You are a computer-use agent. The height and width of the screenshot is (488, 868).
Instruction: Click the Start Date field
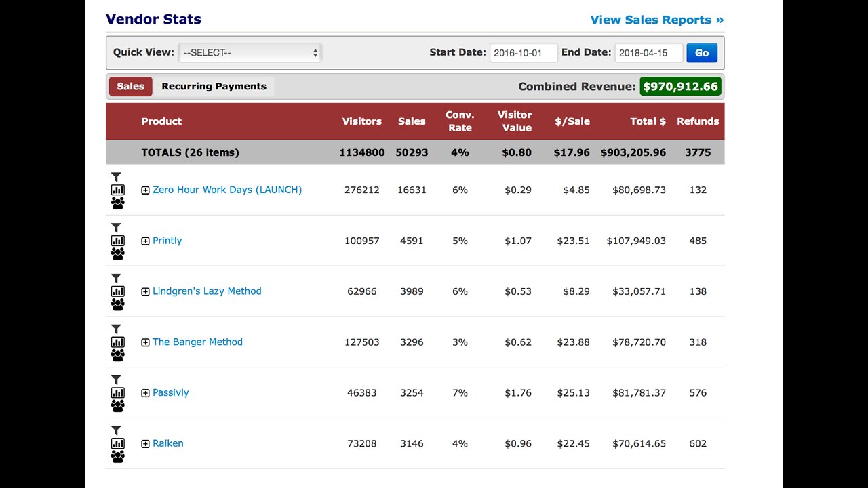coord(524,53)
